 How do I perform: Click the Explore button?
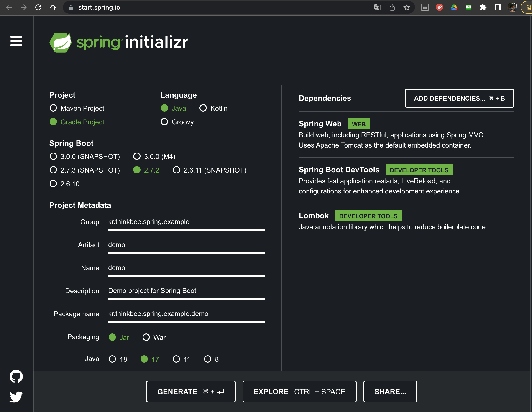[x=299, y=392]
